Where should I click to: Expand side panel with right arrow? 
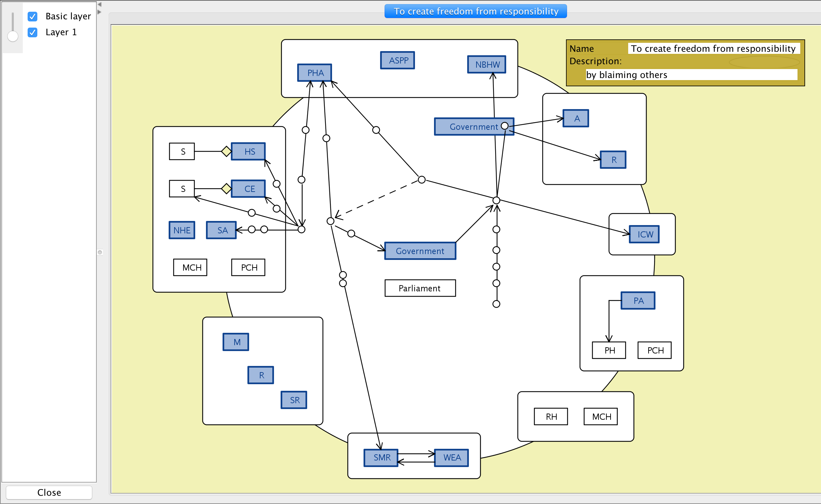coord(100,12)
